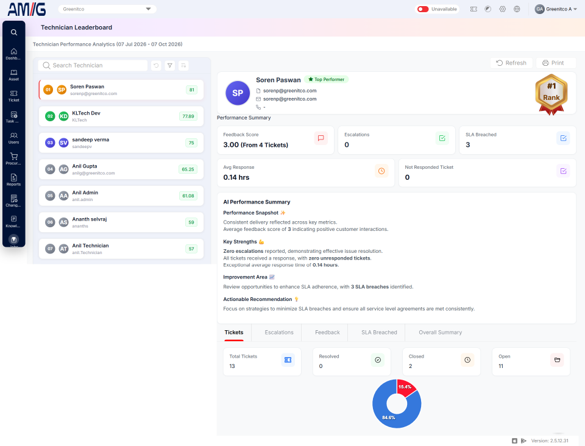This screenshot has width=585, height=446.
Task: Toggle the Unavailable status switch
Action: 423,9
